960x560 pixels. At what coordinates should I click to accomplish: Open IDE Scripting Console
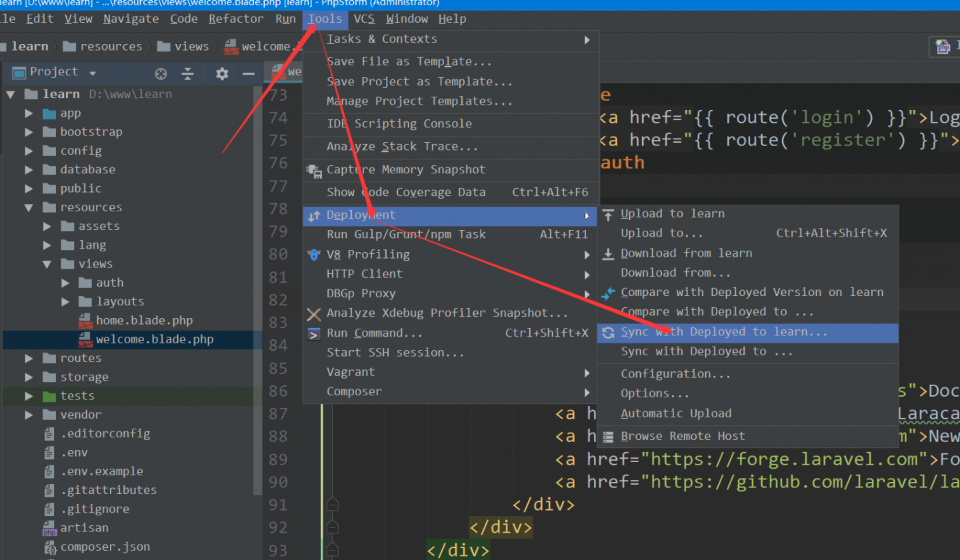point(451,124)
